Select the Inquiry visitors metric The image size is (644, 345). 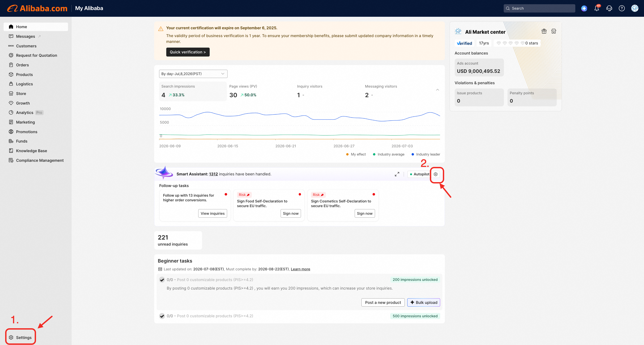[x=328, y=91]
